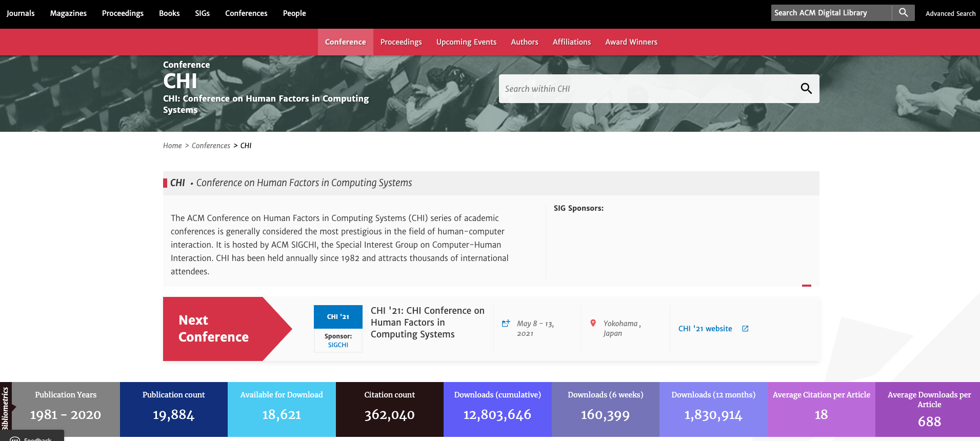Click the Publication count 19,884 tile
The width and height of the screenshot is (980, 441).
coord(174,409)
